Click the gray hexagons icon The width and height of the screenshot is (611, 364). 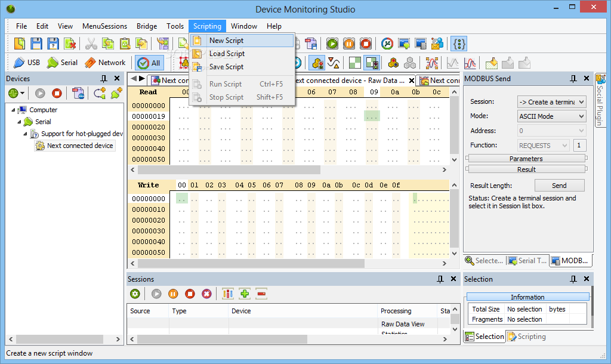pos(410,63)
